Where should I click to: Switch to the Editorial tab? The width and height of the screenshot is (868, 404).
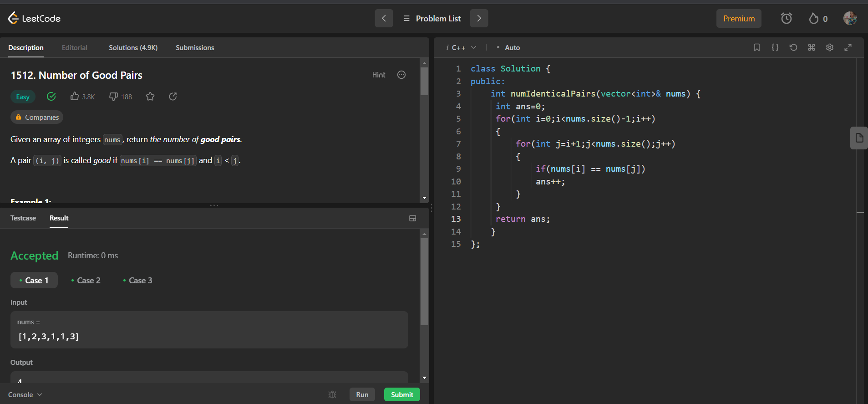[75, 47]
